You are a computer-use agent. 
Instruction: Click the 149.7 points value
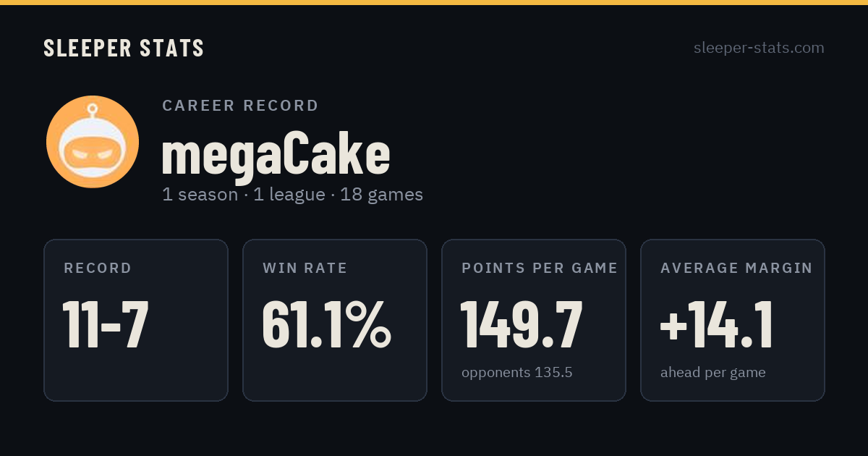click(522, 324)
